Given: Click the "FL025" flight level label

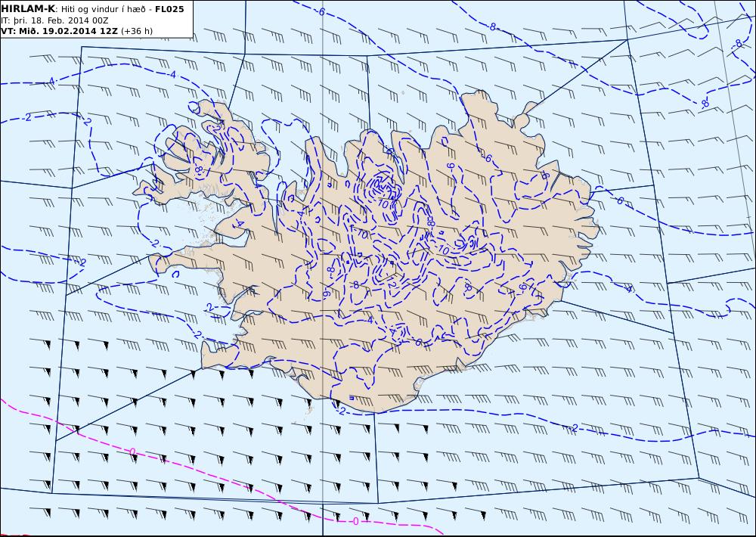Looking at the screenshot, I should (169, 9).
